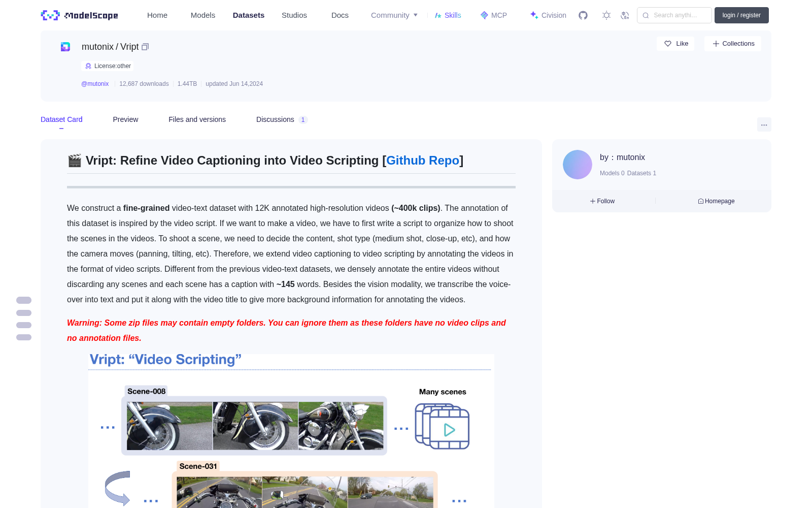This screenshot has width=812, height=508.
Task: Open the ModelScope logo homepage
Action: pyautogui.click(x=79, y=15)
